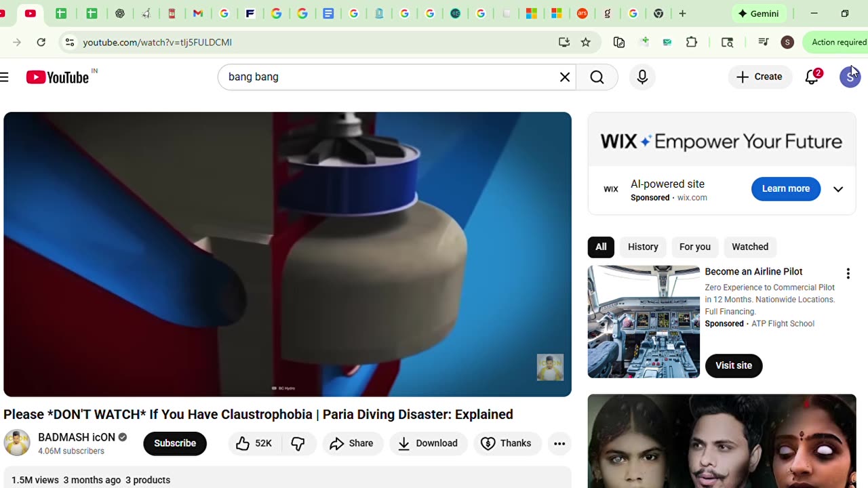Reload the page
The height and width of the screenshot is (488, 868).
41,42
